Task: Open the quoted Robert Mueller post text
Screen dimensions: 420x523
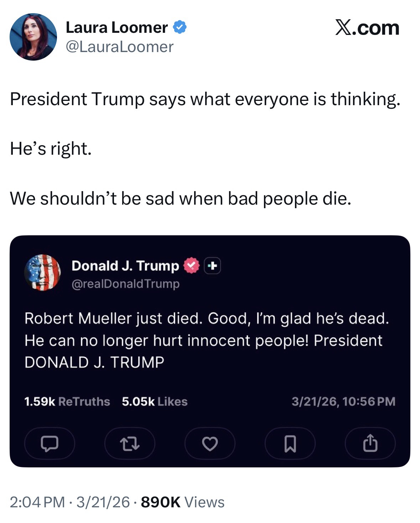Action: (x=207, y=340)
